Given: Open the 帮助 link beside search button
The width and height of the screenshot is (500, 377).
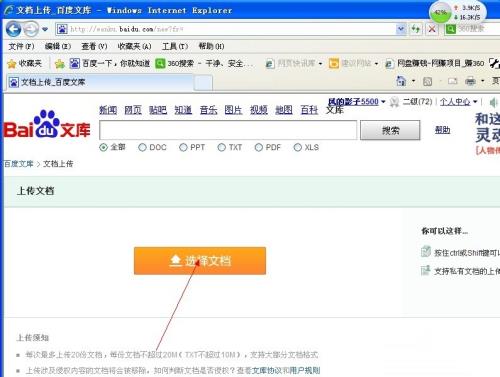Looking at the screenshot, I should (x=443, y=130).
